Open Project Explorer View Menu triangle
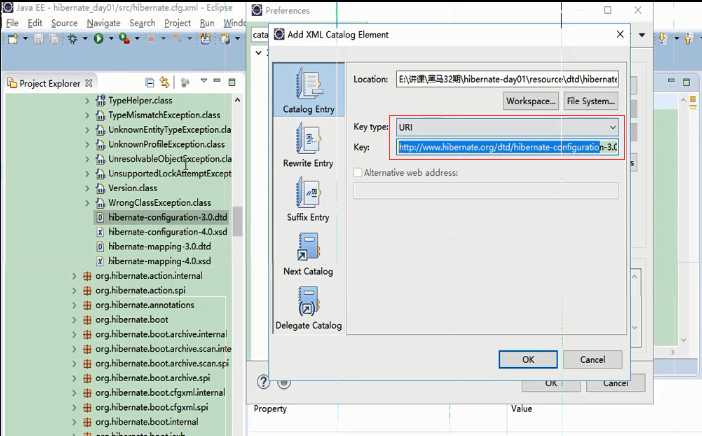This screenshot has width=702, height=436. point(204,81)
